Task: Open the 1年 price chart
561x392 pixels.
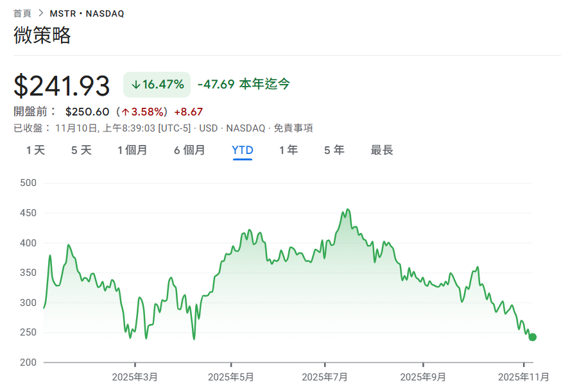Action: pos(288,149)
